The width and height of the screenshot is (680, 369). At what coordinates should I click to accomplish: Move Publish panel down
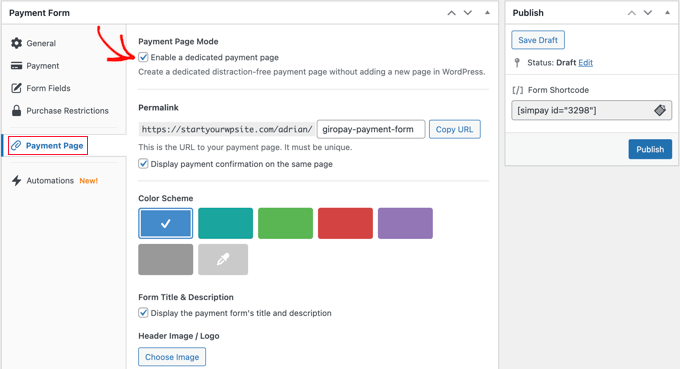[647, 13]
